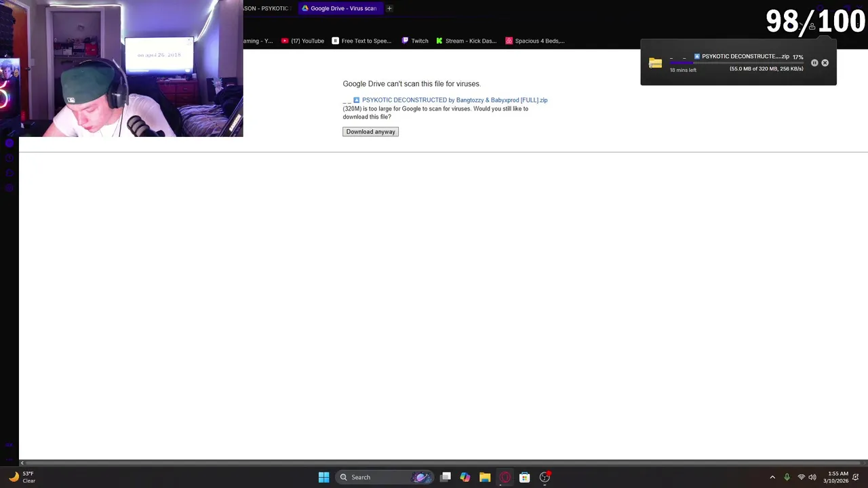Viewport: 868px width, 488px height.
Task: Open Task View on the taskbar
Action: (x=446, y=477)
